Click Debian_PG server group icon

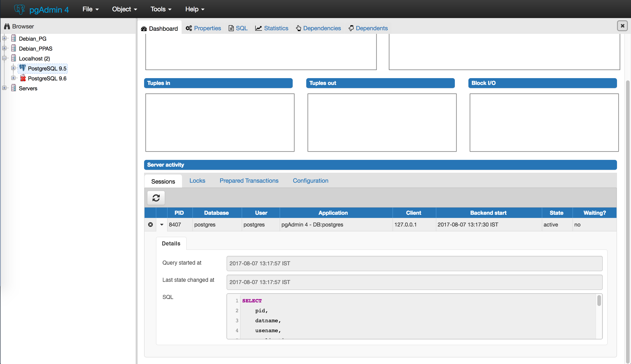pyautogui.click(x=14, y=38)
